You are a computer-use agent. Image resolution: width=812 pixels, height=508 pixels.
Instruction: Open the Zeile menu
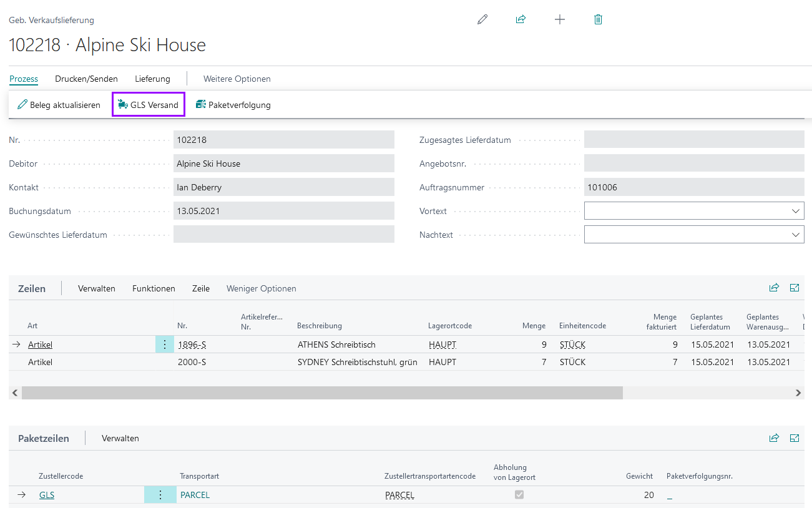(x=201, y=288)
